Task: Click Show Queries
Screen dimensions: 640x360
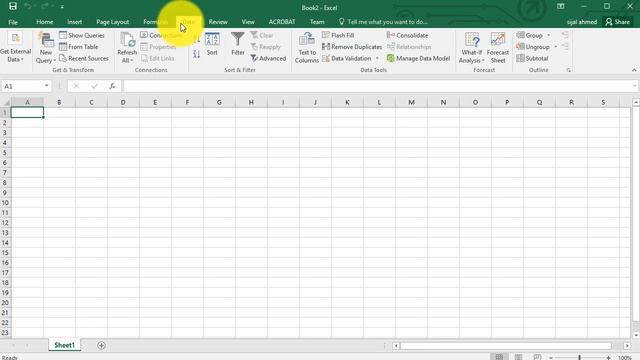Action: (x=82, y=35)
